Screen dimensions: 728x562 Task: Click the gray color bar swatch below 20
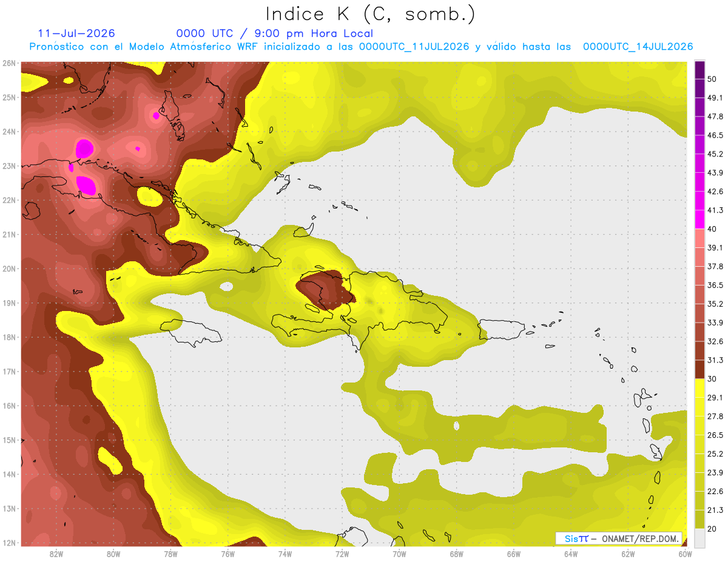pyautogui.click(x=699, y=537)
